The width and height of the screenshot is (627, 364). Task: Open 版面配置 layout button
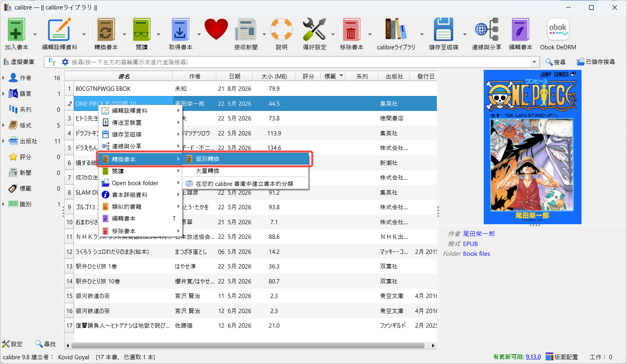pos(562,357)
